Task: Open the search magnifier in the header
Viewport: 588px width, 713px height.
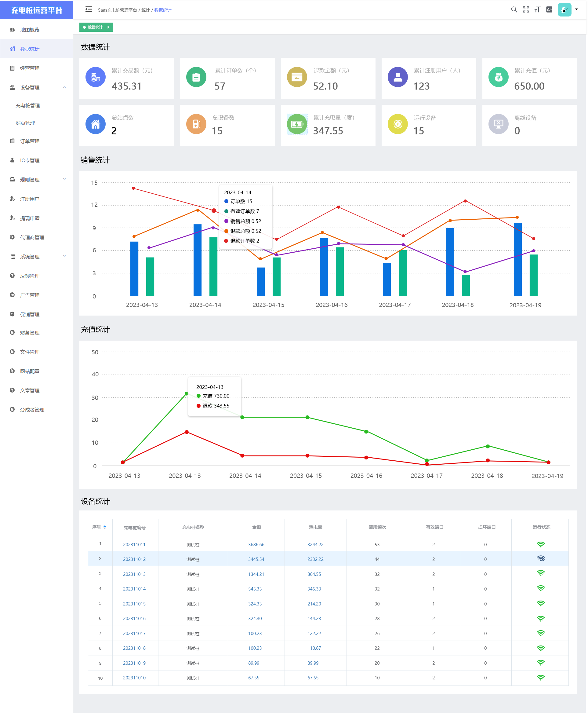Action: tap(514, 9)
